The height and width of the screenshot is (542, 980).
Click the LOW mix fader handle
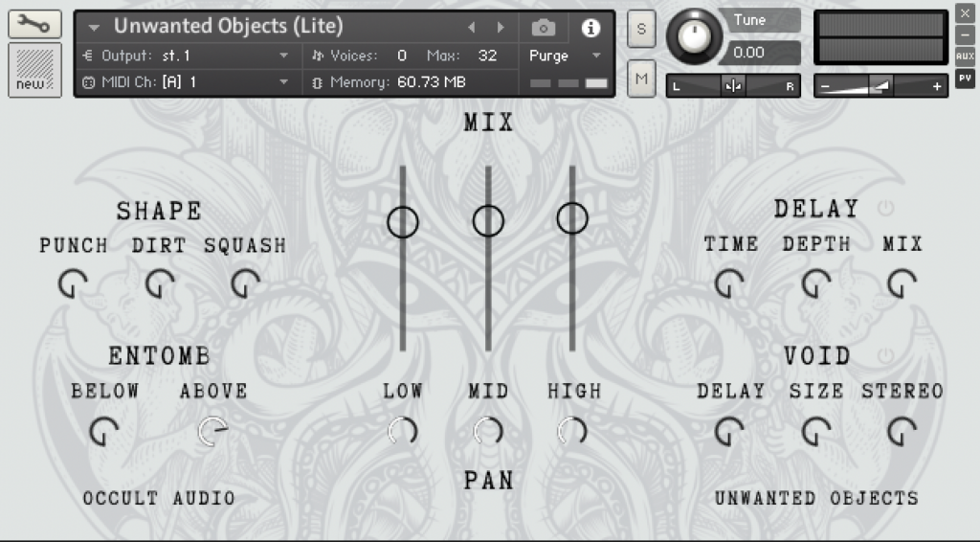403,222
